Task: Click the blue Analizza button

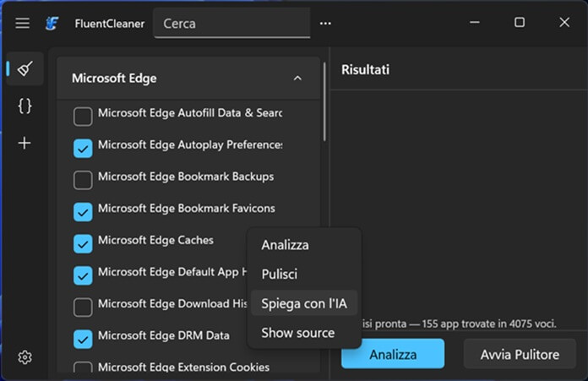Action: [393, 354]
